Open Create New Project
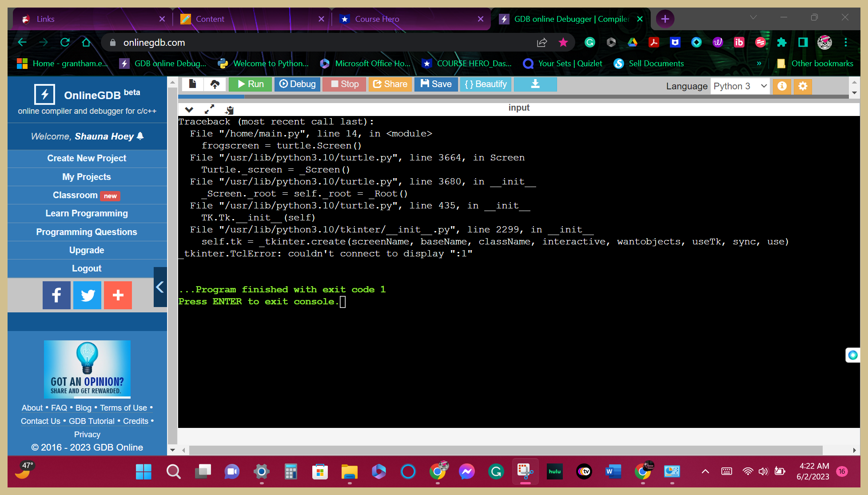Viewport: 868px width, 495px height. click(x=87, y=158)
